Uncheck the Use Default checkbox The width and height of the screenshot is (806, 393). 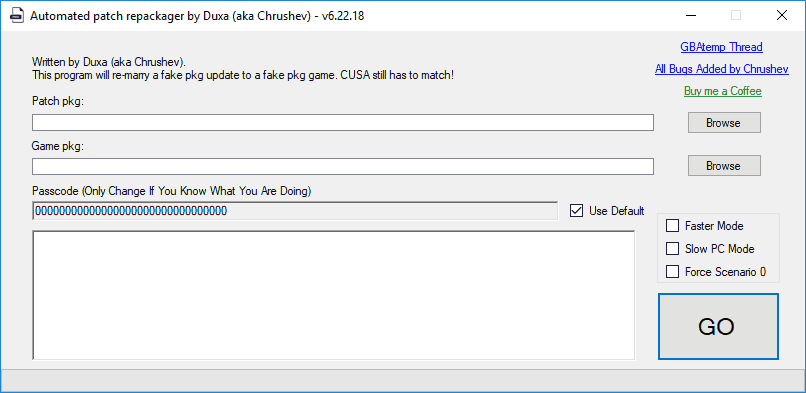point(577,211)
